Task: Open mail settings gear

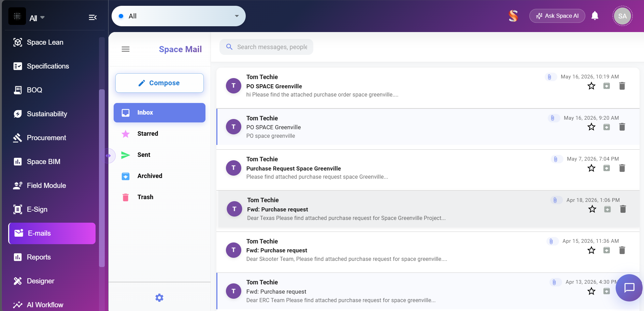Action: (159, 298)
